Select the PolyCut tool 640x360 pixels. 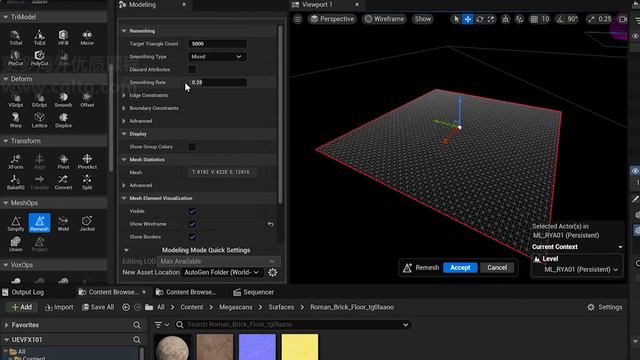pos(39,58)
